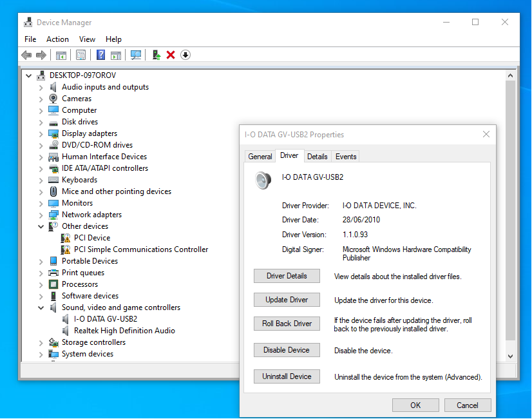Expand Human Interface Devices node
This screenshot has width=532, height=419.
(41, 157)
